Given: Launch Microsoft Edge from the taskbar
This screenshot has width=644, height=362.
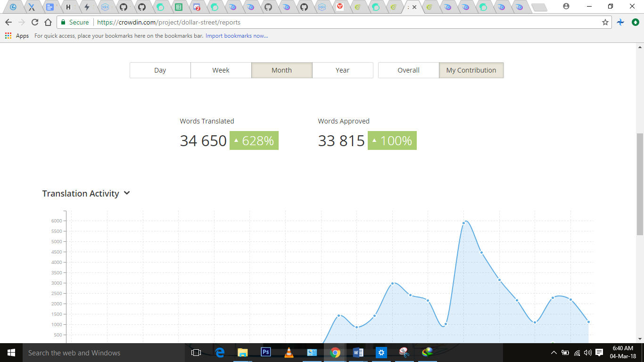Looking at the screenshot, I should [220, 353].
